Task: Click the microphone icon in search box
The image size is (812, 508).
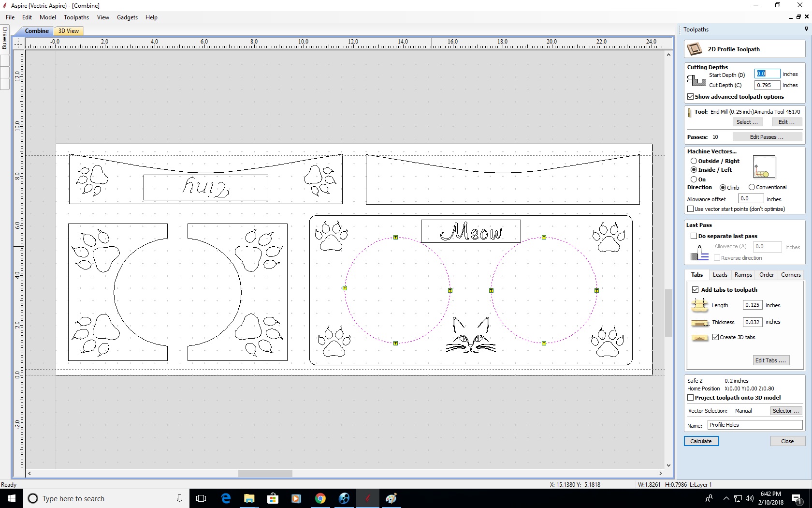Action: tap(179, 498)
